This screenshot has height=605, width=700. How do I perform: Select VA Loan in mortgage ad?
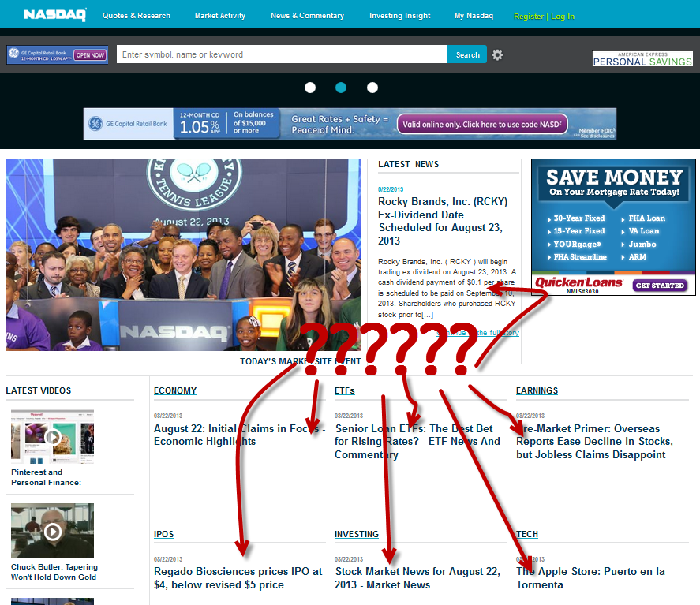pos(644,231)
